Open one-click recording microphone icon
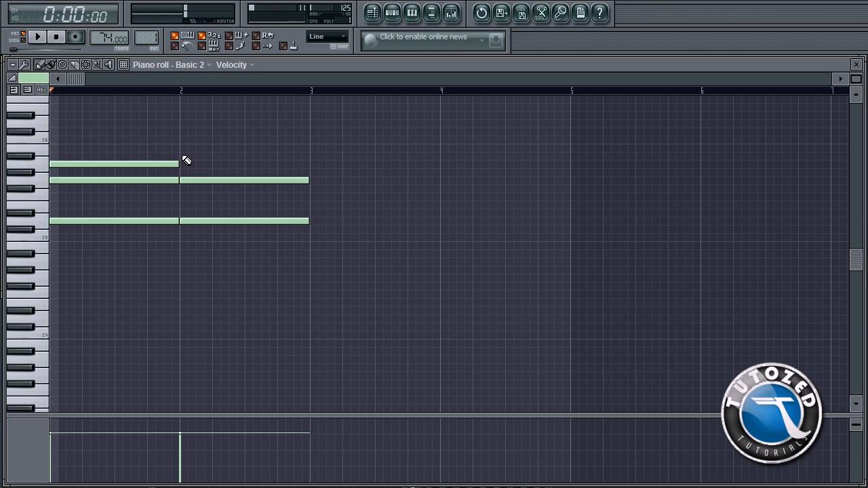This screenshot has height=488, width=868. 560,12
